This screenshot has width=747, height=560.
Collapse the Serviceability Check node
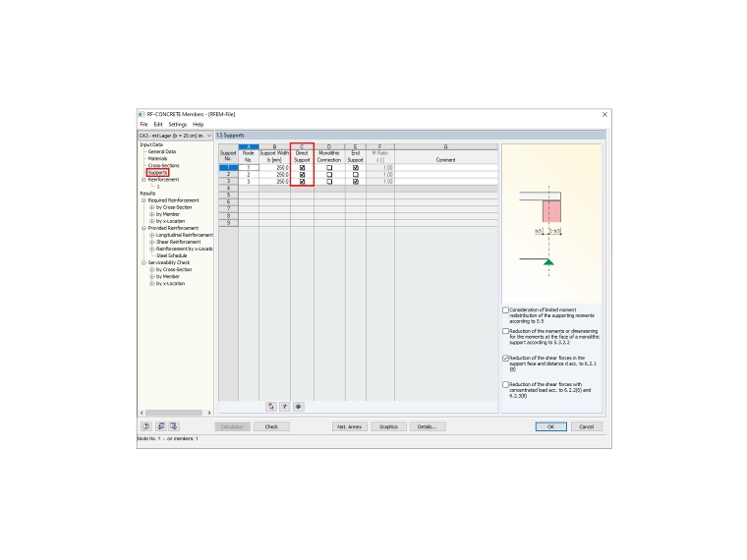[144, 263]
